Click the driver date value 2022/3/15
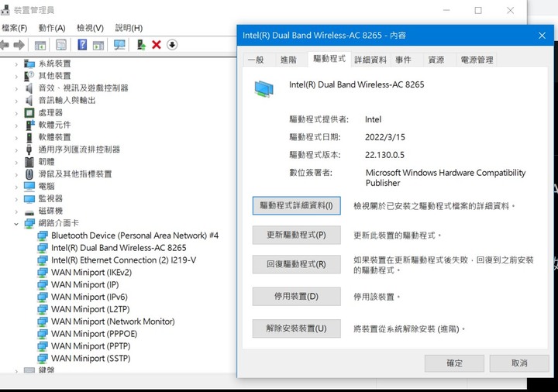 coord(385,137)
